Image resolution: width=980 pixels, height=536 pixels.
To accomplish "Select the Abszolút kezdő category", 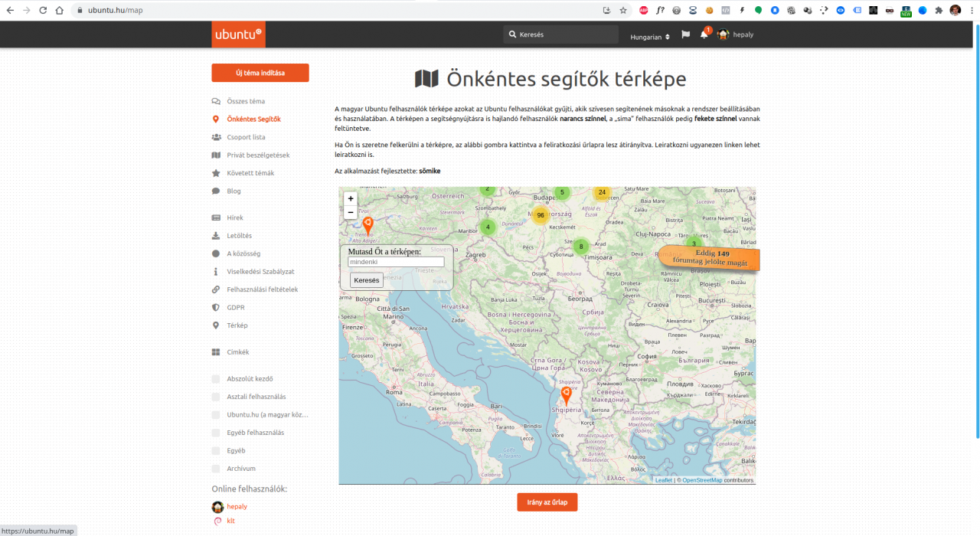I will 250,379.
